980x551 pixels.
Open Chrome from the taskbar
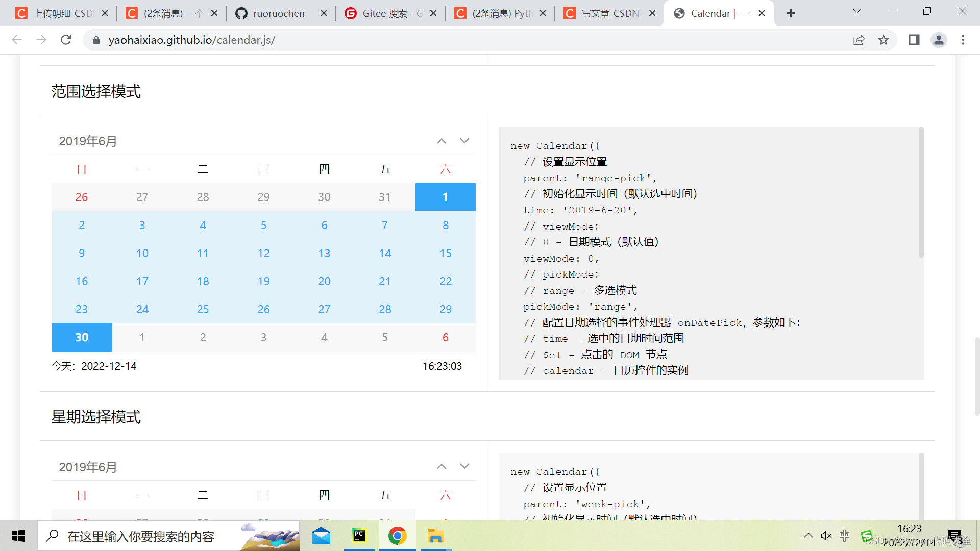point(398,536)
